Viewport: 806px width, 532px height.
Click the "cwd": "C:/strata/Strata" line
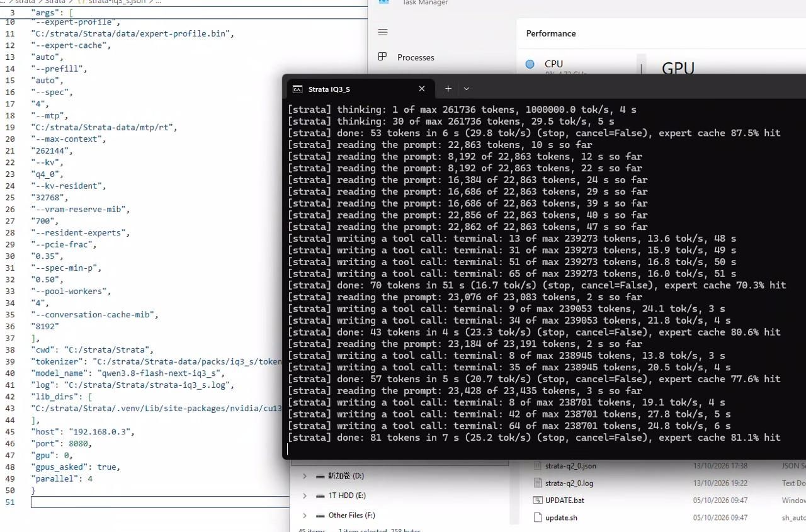point(92,349)
